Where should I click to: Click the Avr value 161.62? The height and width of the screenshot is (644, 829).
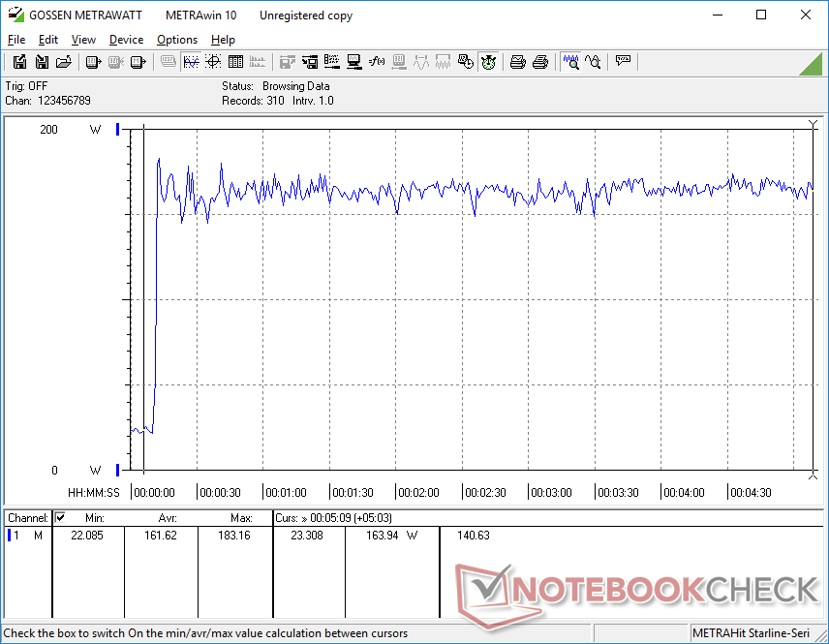(x=161, y=536)
